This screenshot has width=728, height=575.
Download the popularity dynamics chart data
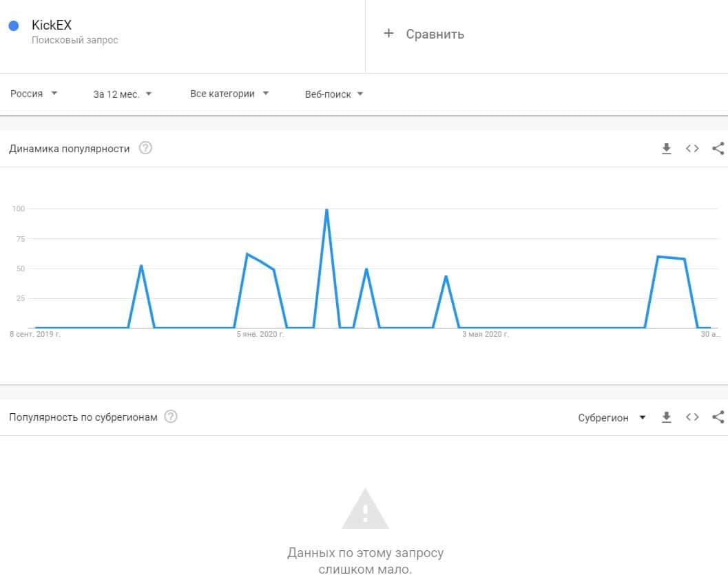pyautogui.click(x=666, y=149)
